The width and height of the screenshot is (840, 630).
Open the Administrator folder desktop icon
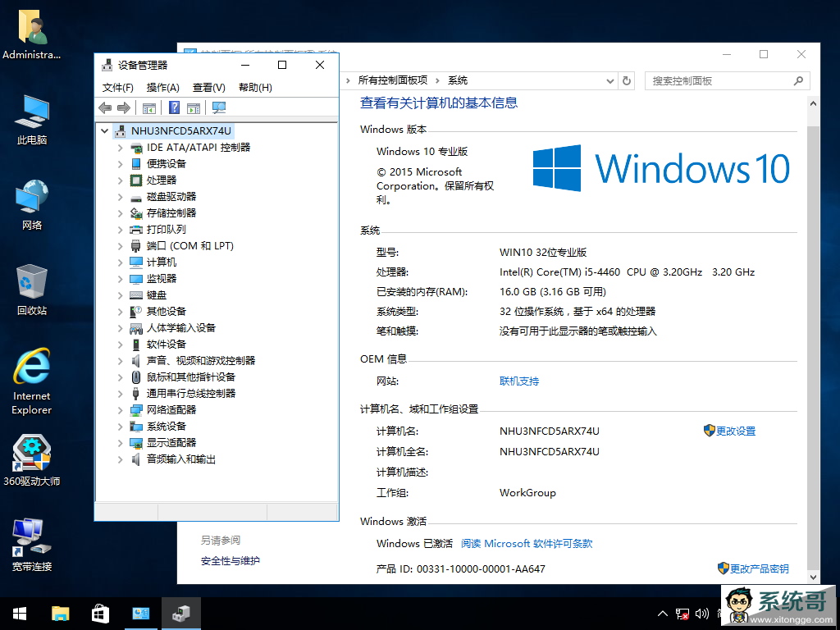(32, 35)
